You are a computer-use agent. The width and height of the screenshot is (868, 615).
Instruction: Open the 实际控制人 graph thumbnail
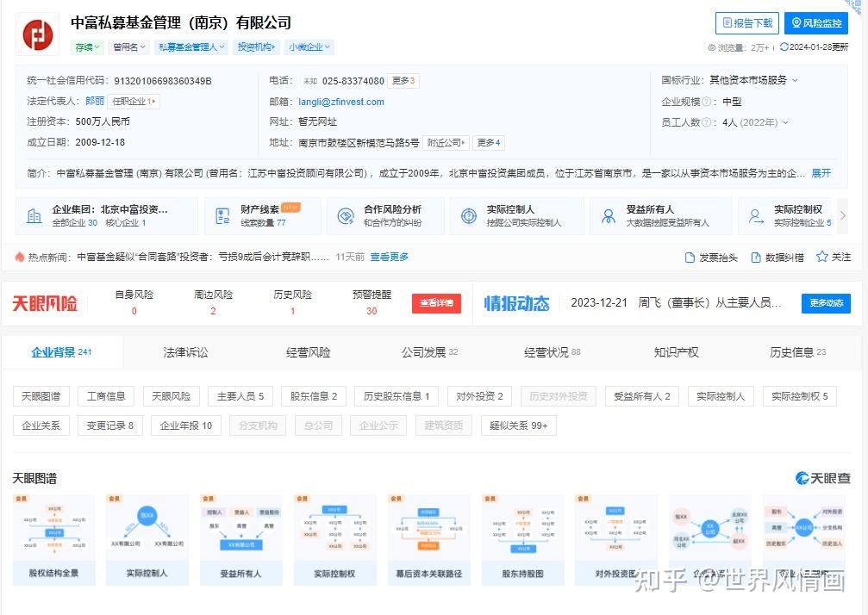(x=147, y=540)
